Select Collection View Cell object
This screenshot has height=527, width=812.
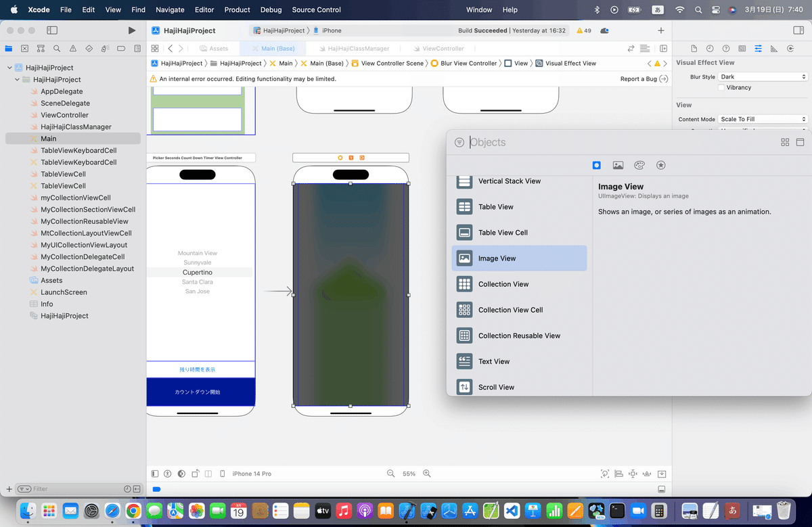pos(519,310)
